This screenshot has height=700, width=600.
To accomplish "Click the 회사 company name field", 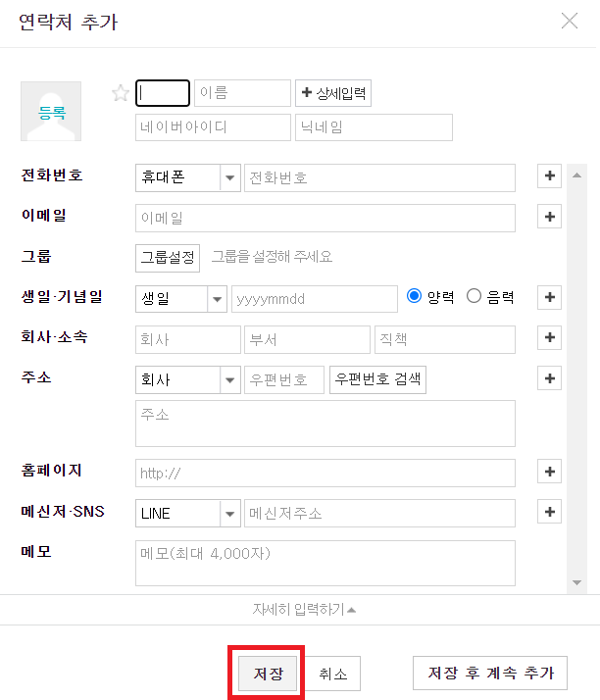I will click(188, 340).
